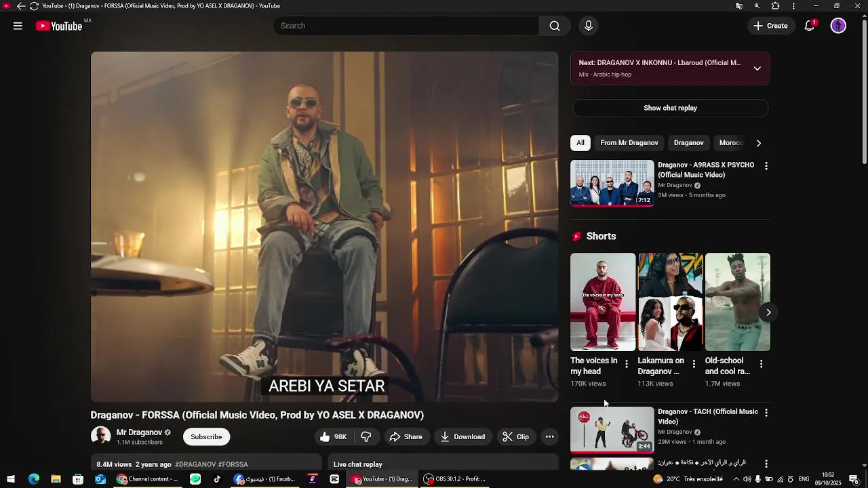Open options for Lakamura short
This screenshot has width=868, height=488.
pyautogui.click(x=693, y=364)
